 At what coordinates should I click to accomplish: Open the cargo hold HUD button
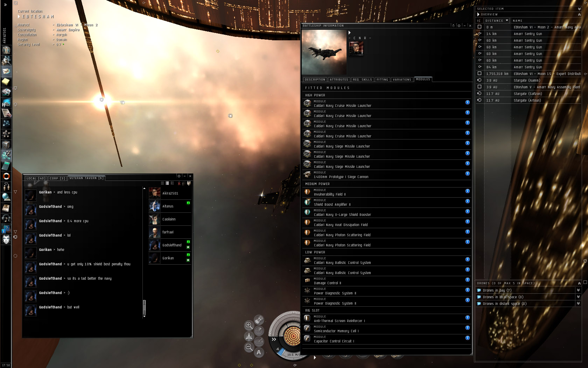click(259, 319)
